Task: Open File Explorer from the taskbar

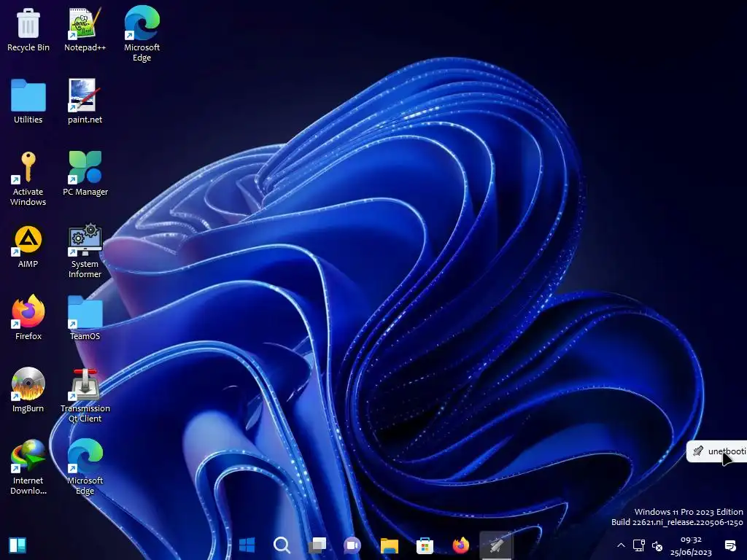Action: pos(390,545)
